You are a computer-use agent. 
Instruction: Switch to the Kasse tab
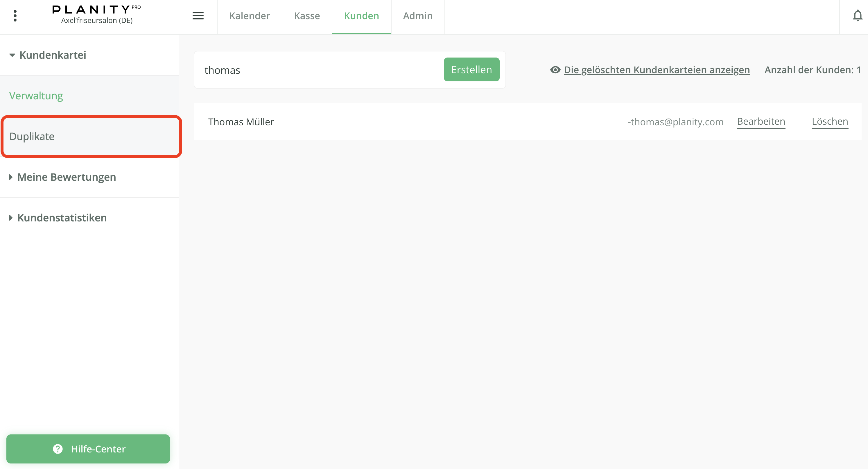pyautogui.click(x=307, y=16)
